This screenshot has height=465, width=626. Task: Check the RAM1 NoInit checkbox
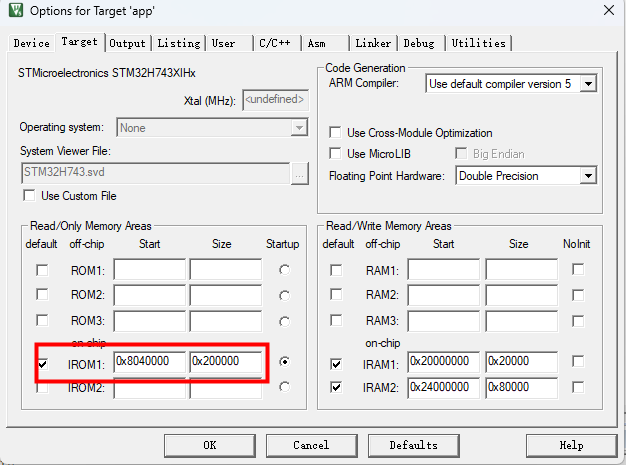(578, 269)
